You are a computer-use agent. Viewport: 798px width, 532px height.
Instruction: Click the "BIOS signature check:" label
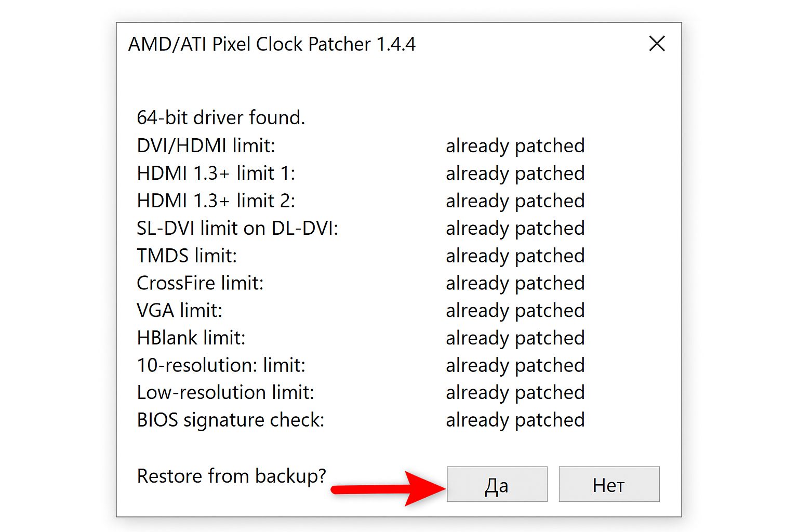pos(230,420)
